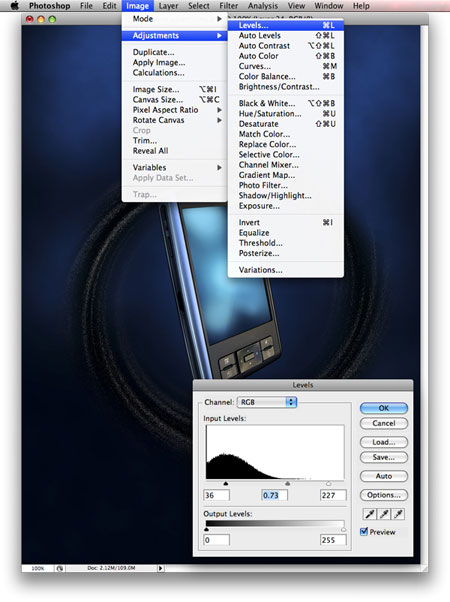
Task: Open the View menu
Action: click(x=296, y=6)
